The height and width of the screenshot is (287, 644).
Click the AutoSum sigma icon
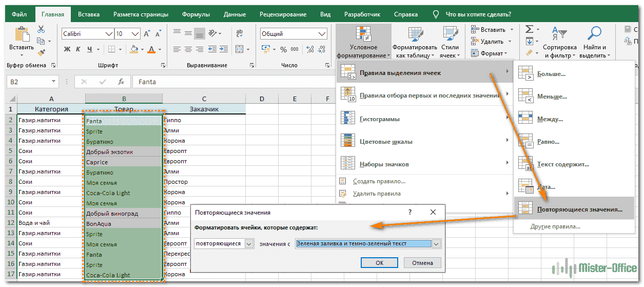click(529, 30)
